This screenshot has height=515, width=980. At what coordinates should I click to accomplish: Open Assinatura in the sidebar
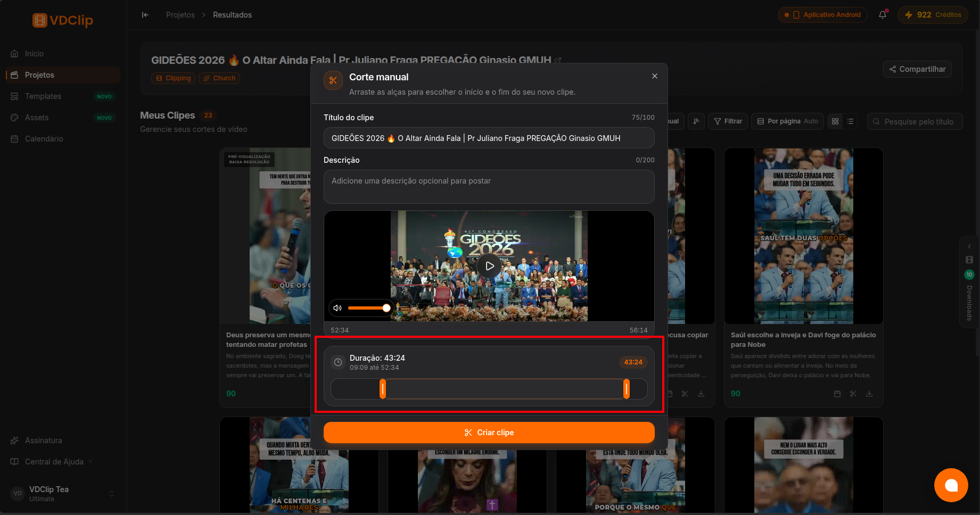[x=63, y=441]
